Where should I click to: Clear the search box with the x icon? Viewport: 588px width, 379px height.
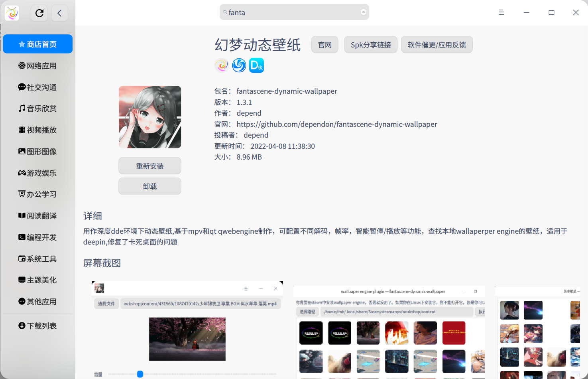[364, 12]
